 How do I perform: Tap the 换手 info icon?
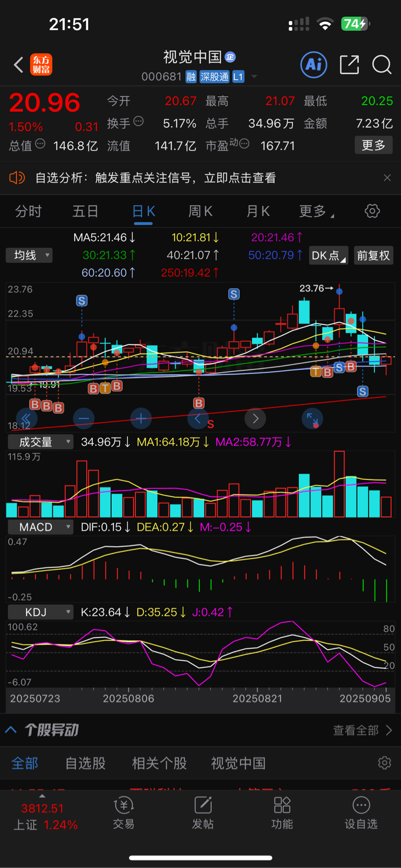(x=138, y=122)
